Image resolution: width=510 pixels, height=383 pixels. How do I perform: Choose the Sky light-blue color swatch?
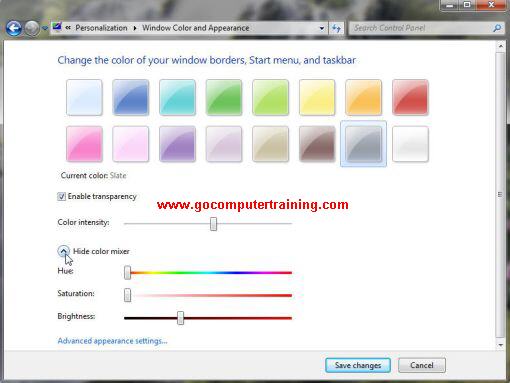(84, 97)
